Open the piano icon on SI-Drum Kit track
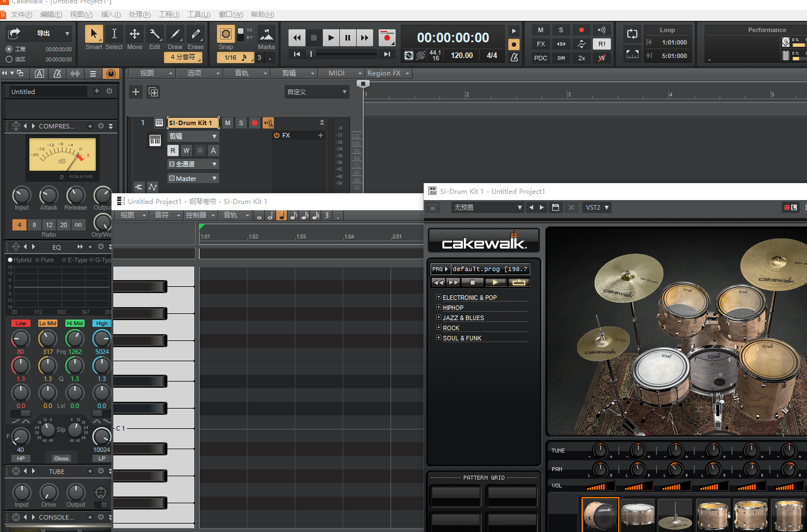This screenshot has width=807, height=532. (x=155, y=140)
